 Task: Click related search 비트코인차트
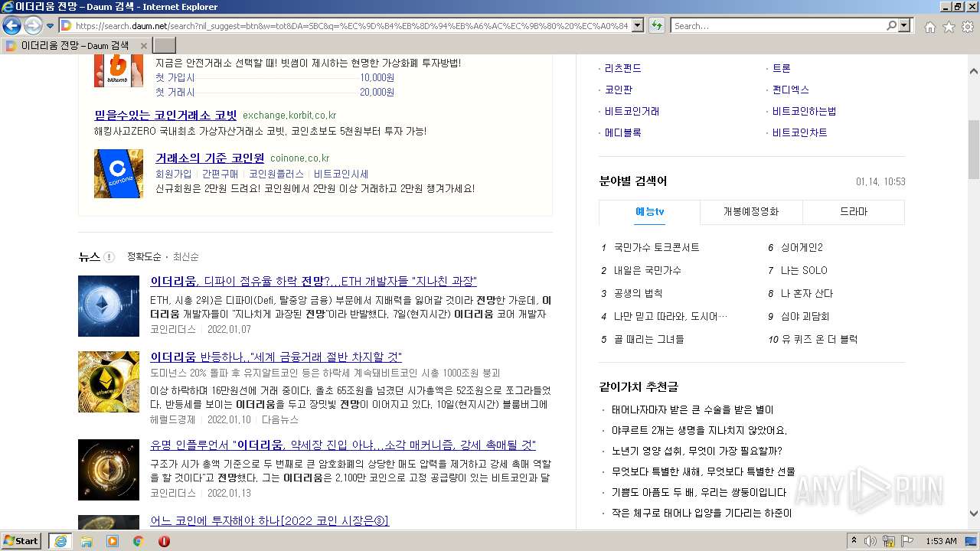coord(800,133)
